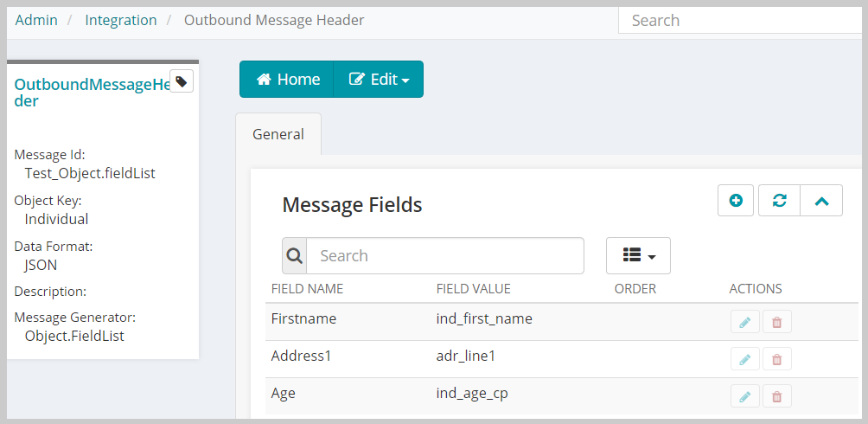Add a new message field with plus icon
Image resolution: width=868 pixels, height=424 pixels.
pos(736,200)
